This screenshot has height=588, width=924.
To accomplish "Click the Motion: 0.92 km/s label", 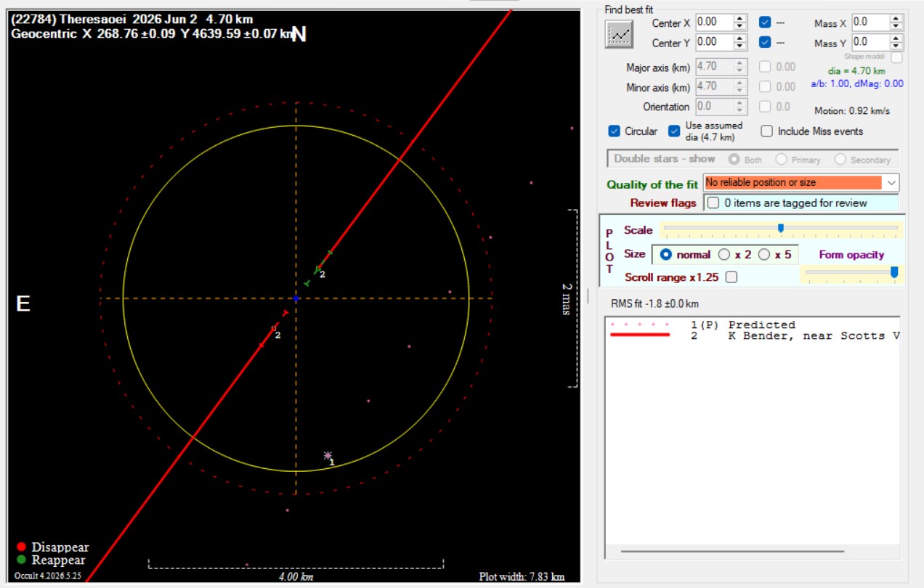I will point(852,111).
